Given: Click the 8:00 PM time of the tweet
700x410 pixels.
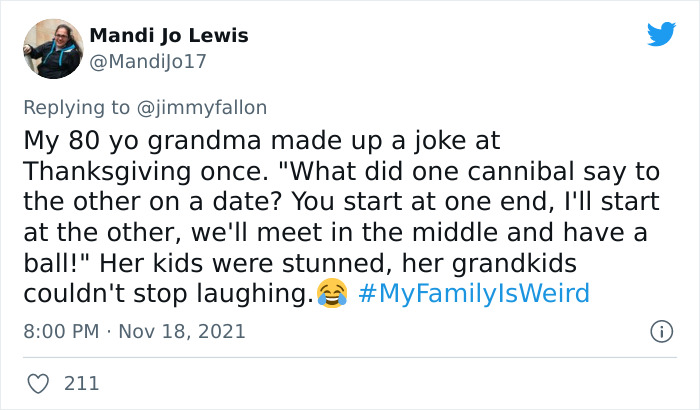Looking at the screenshot, I should (x=61, y=331).
